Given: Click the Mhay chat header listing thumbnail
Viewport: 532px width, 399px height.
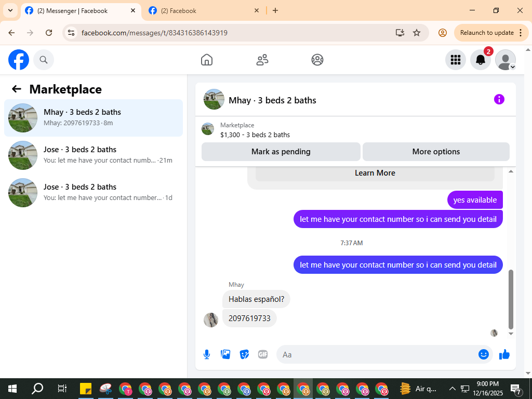Looking at the screenshot, I should point(214,99).
